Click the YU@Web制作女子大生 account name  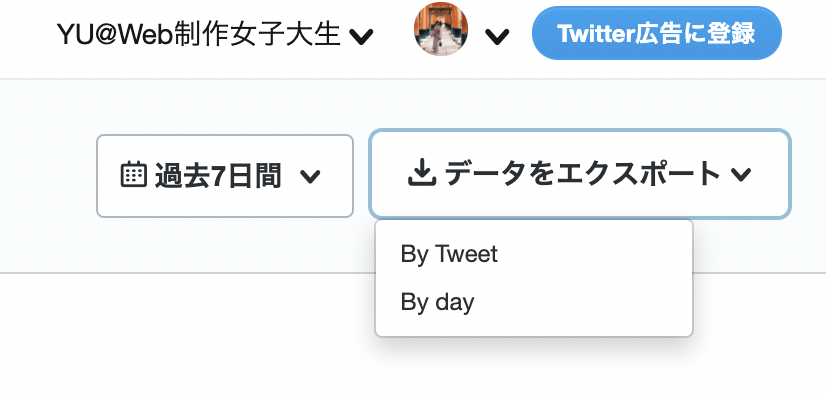tap(198, 35)
